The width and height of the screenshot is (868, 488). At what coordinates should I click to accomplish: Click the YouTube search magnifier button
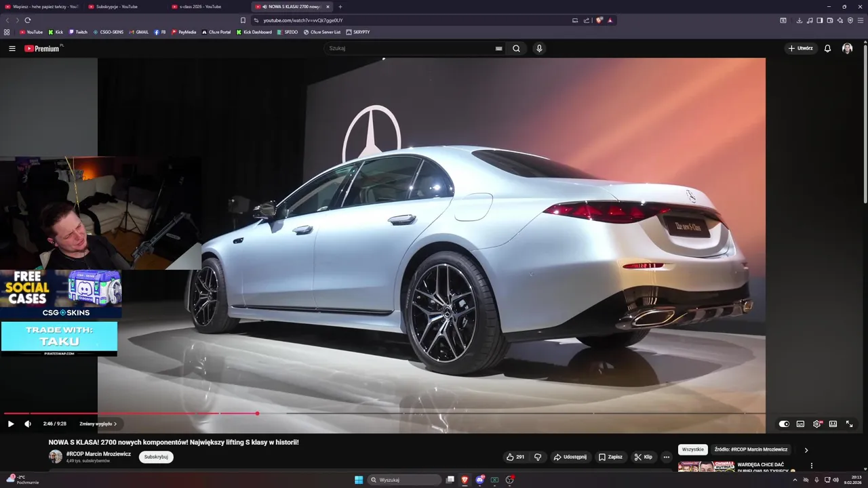516,48
